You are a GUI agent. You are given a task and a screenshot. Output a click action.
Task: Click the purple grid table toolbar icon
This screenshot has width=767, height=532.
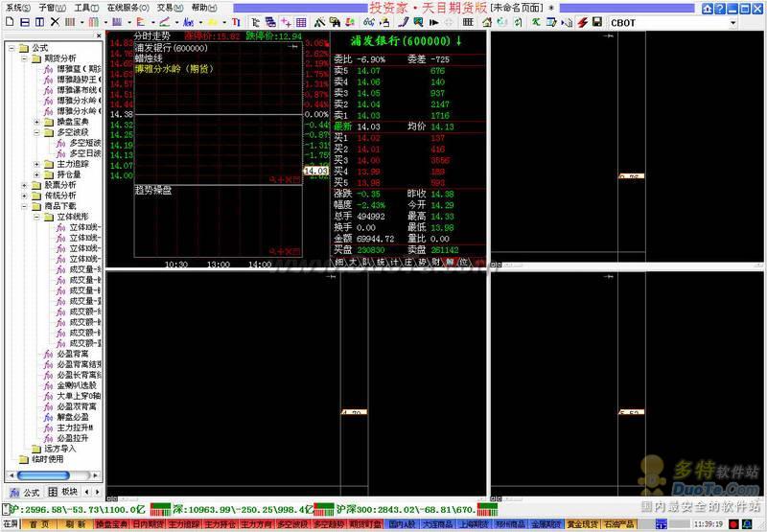point(301,22)
